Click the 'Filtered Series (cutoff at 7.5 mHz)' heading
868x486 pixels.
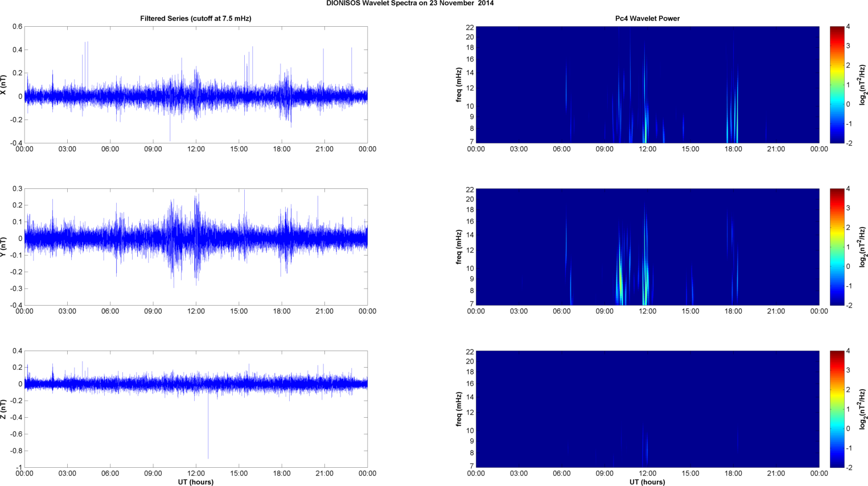(x=196, y=18)
